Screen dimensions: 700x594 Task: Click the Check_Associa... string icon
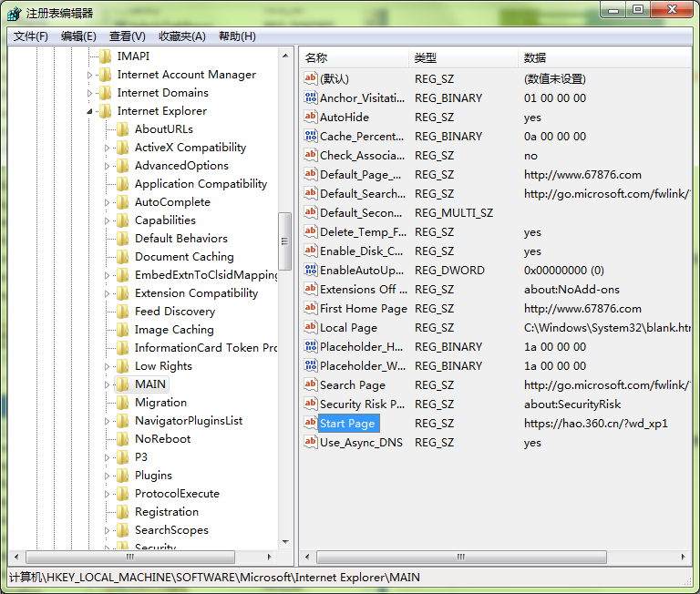(310, 155)
